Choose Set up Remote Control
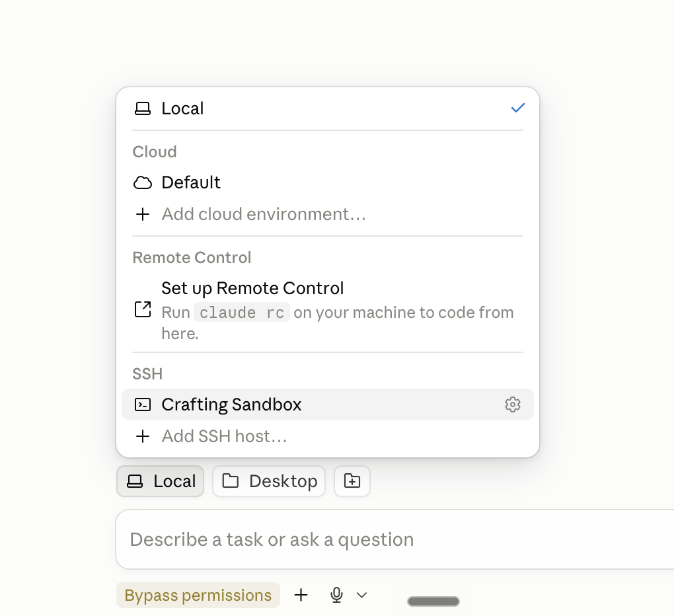Viewport: 674px width, 616px height. 328,311
